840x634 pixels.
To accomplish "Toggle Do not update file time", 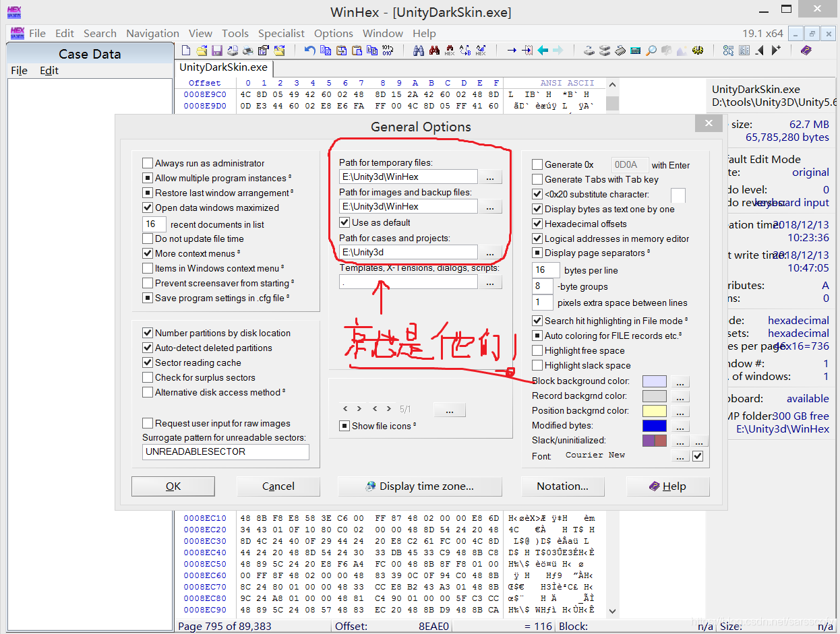I will coord(148,239).
